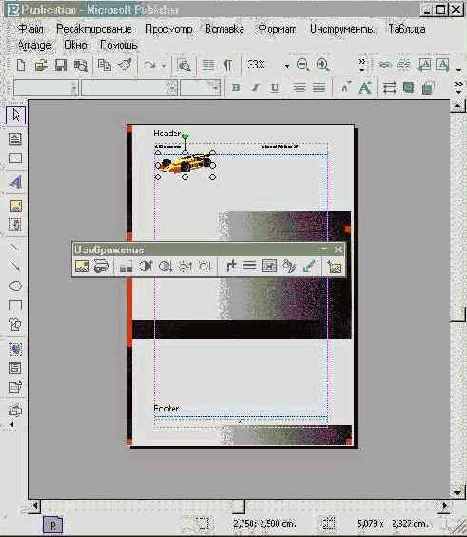Click the page 1 navigation button

(x=53, y=525)
